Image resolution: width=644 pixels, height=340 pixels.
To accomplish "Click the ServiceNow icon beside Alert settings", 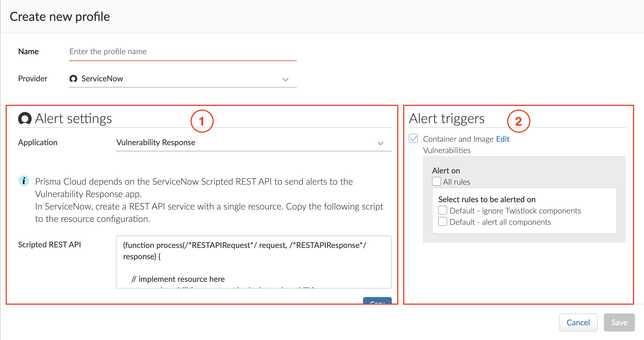I will coord(25,118).
